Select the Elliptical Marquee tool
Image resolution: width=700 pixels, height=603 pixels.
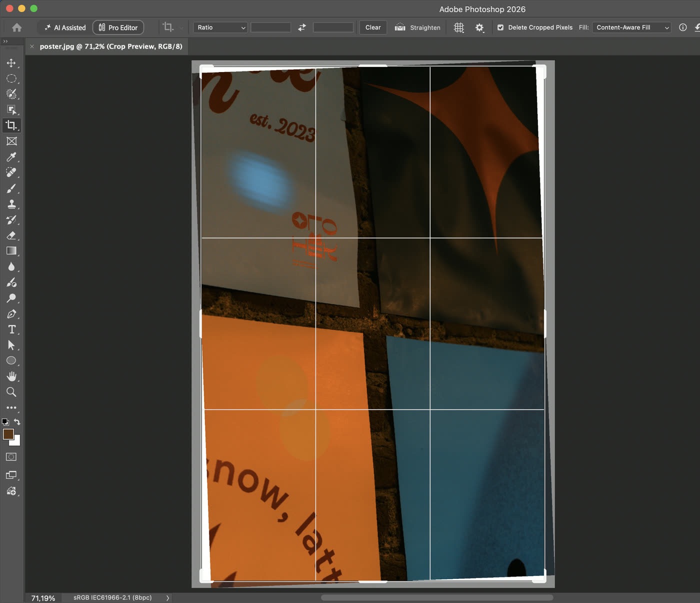(11, 78)
